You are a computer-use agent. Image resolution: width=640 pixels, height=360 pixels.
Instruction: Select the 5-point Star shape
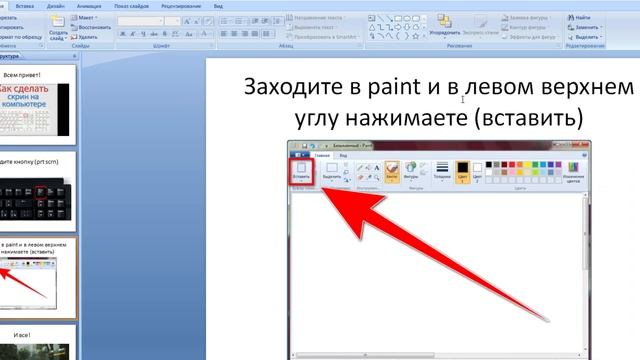point(416,36)
